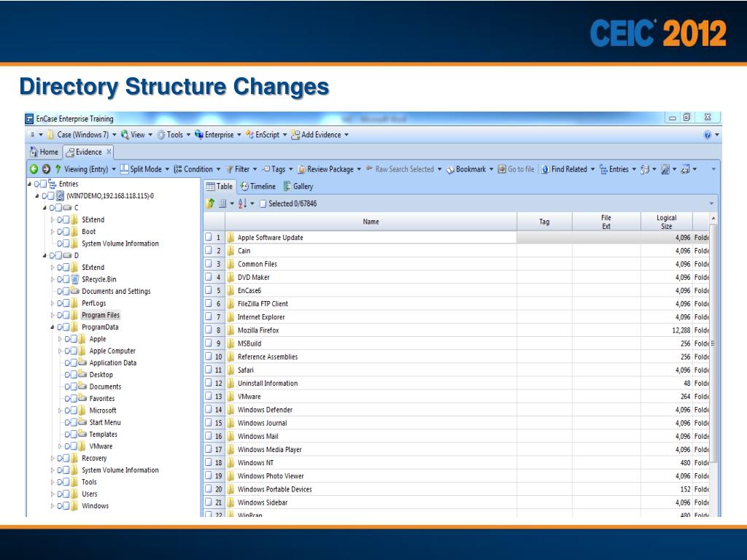
Task: Check the box for Cain row
Action: point(209,251)
